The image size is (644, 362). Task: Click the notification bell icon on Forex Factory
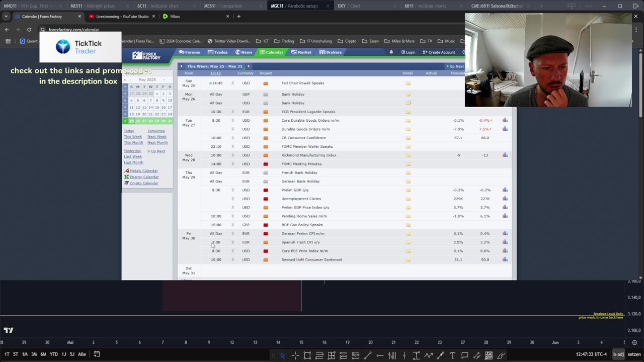391,52
